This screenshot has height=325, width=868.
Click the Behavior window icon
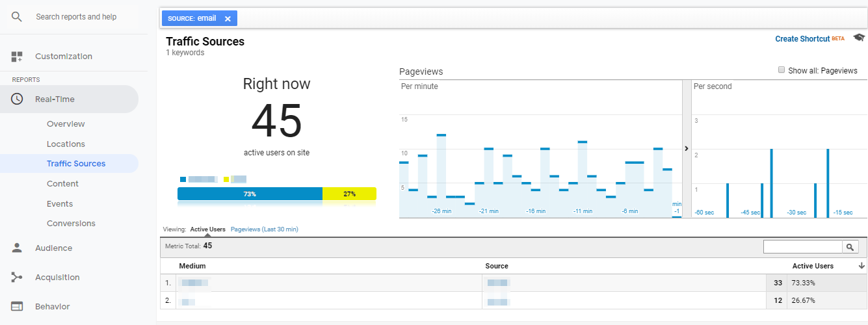17,307
